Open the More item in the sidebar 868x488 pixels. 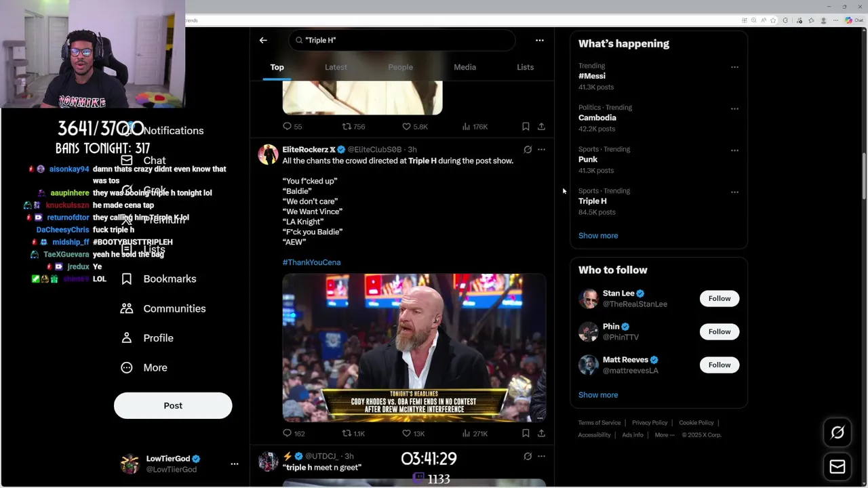(144, 367)
